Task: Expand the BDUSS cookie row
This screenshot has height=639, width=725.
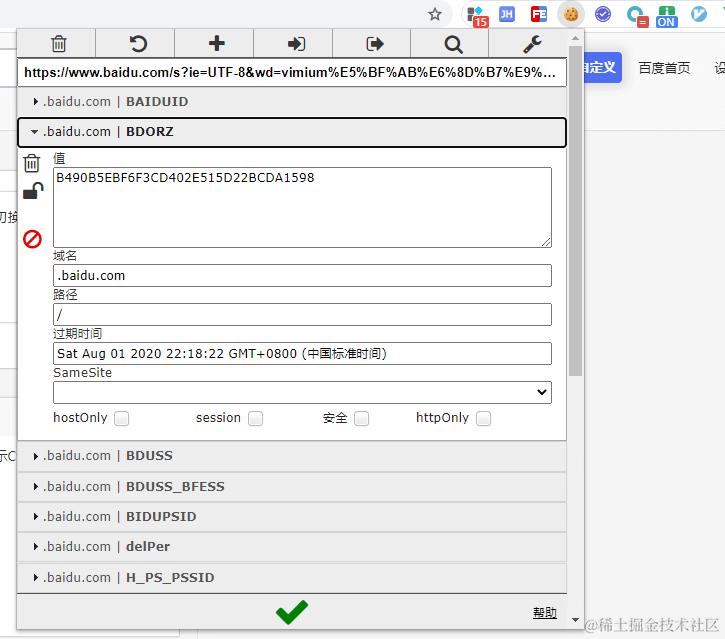Action: point(292,456)
